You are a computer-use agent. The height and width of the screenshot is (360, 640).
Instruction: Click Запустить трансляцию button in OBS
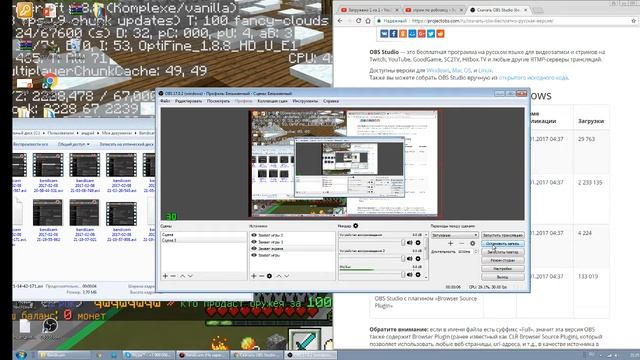(x=503, y=236)
